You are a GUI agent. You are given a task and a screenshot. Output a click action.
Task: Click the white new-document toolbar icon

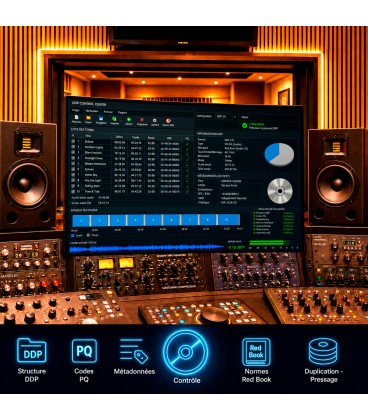tap(76, 118)
